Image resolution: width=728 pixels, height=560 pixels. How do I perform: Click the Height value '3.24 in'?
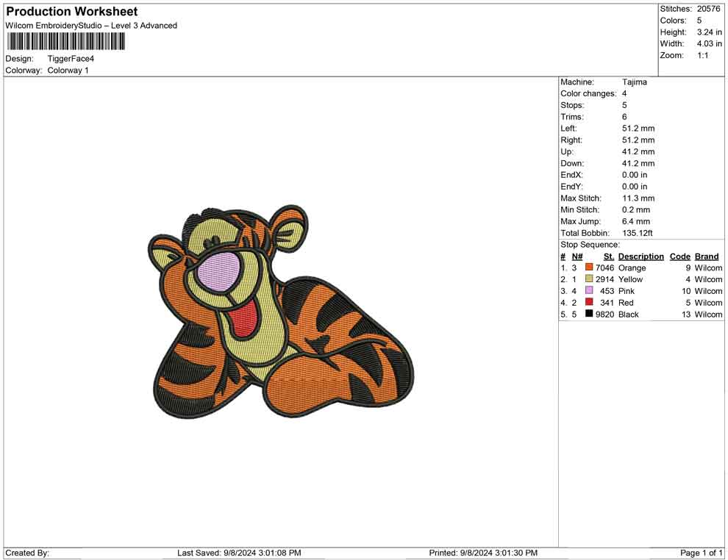click(x=710, y=32)
